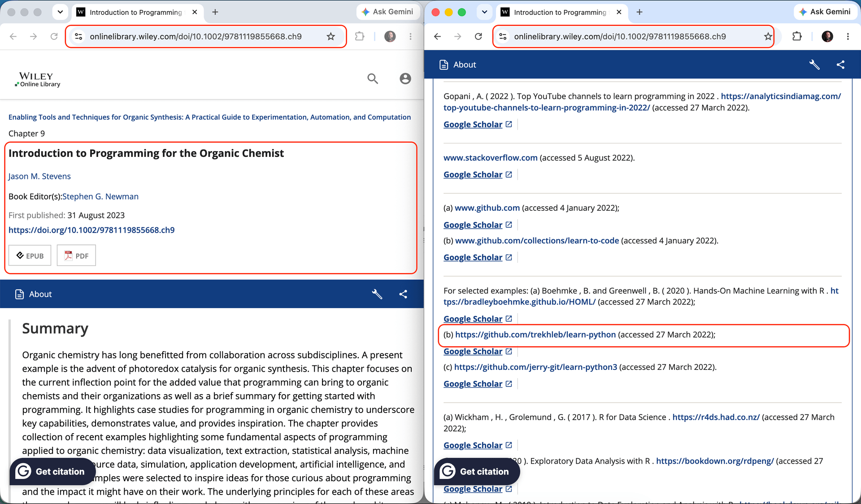Image resolution: width=861 pixels, height=504 pixels.
Task: Open a new tab in the right window
Action: pyautogui.click(x=639, y=12)
